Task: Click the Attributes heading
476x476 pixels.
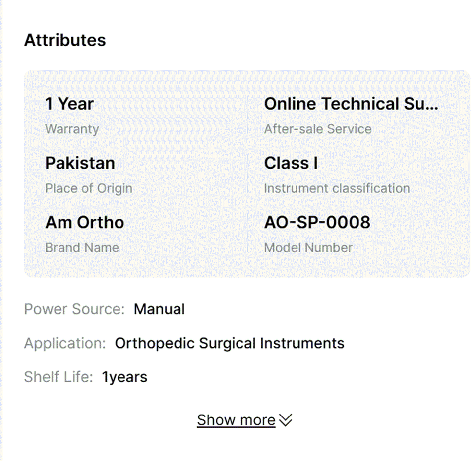Action: pos(65,40)
